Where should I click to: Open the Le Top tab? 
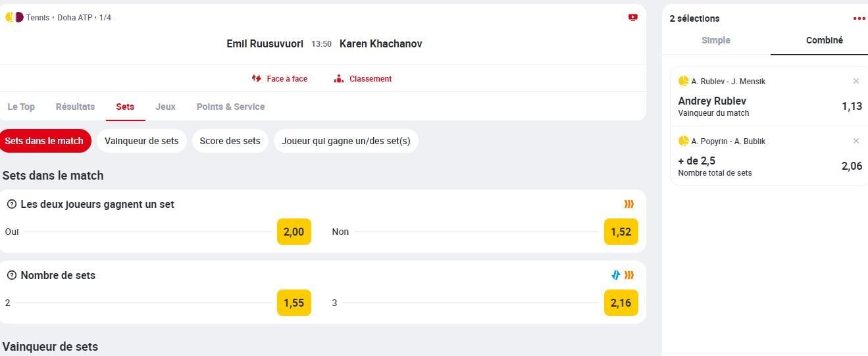coord(21,107)
